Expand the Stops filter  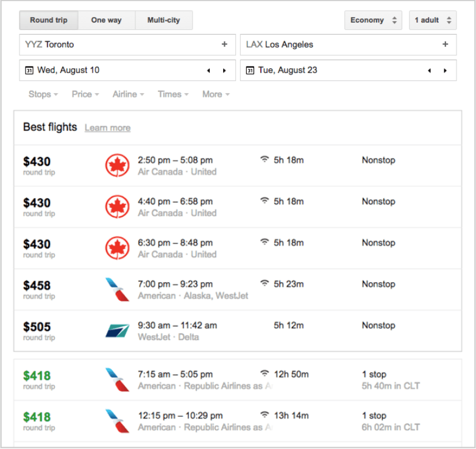coord(43,94)
